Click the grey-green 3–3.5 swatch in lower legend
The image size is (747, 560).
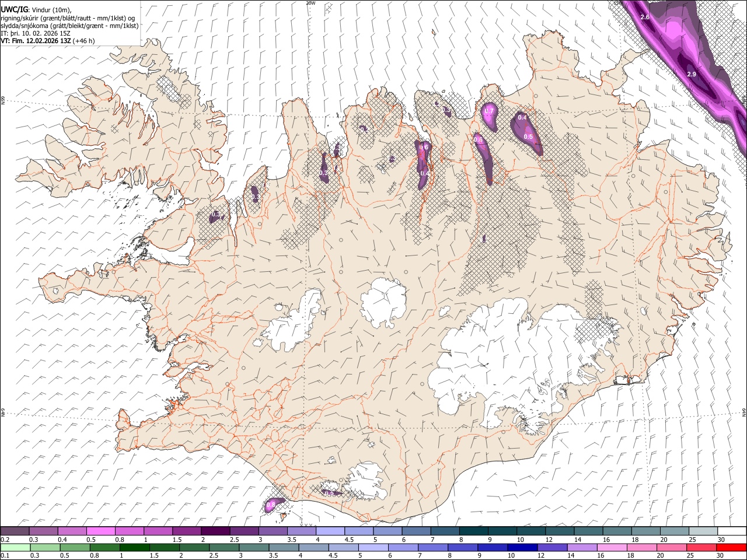click(x=253, y=547)
